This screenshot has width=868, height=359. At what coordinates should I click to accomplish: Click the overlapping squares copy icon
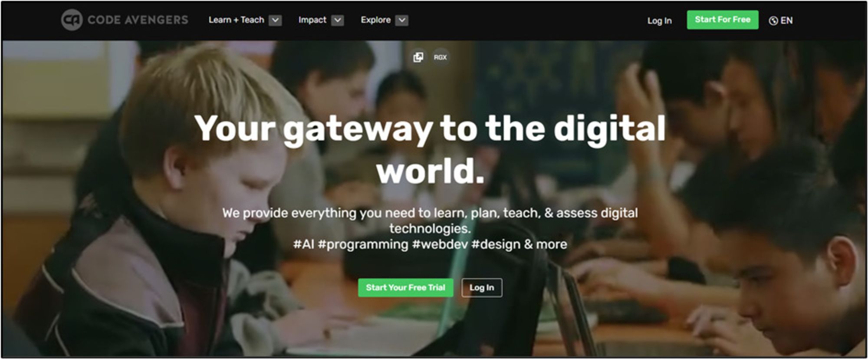pyautogui.click(x=418, y=57)
